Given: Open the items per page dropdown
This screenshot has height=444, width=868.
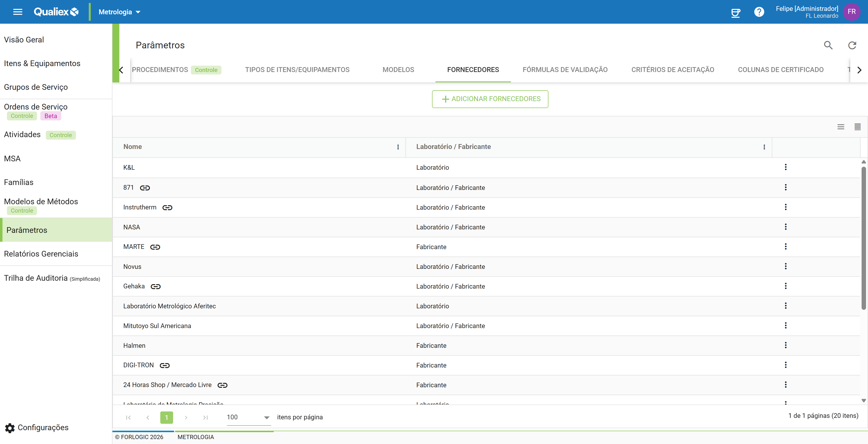Looking at the screenshot, I should click(x=249, y=417).
